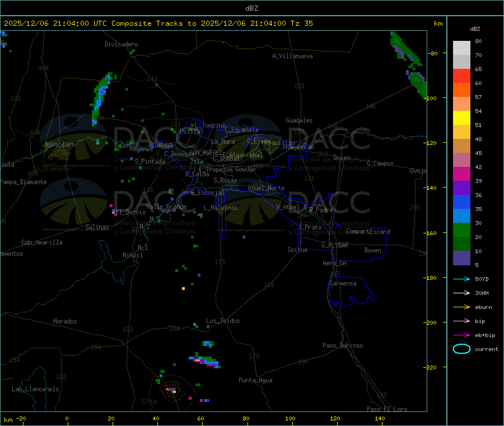Screen dimensions: 504x426
Task: Click the white 30HM arrow in legend
Action: 461,293
